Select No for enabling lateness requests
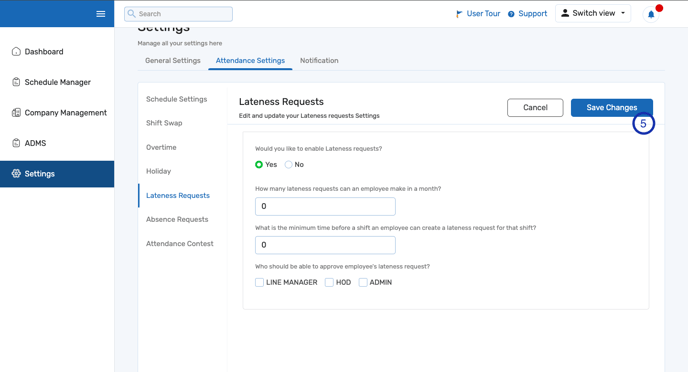This screenshot has width=688, height=372. pyautogui.click(x=288, y=165)
